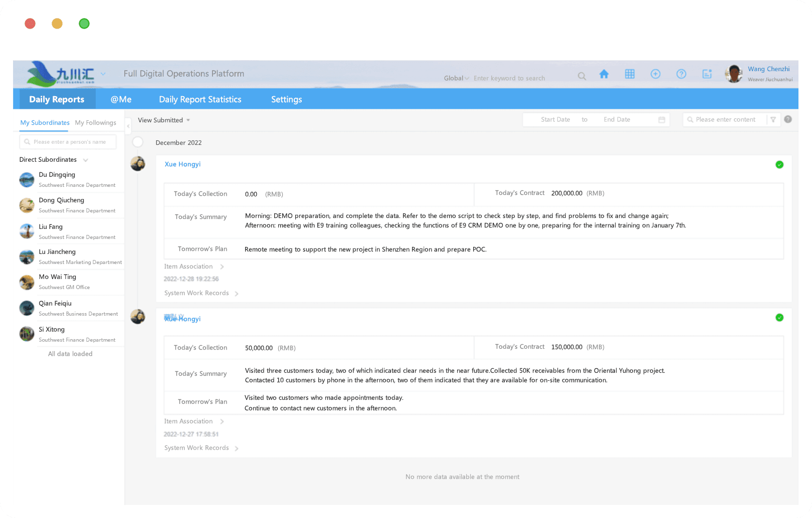The image size is (812, 518).
Task: Collapse the left sidebar panel handle
Action: pyautogui.click(x=128, y=126)
